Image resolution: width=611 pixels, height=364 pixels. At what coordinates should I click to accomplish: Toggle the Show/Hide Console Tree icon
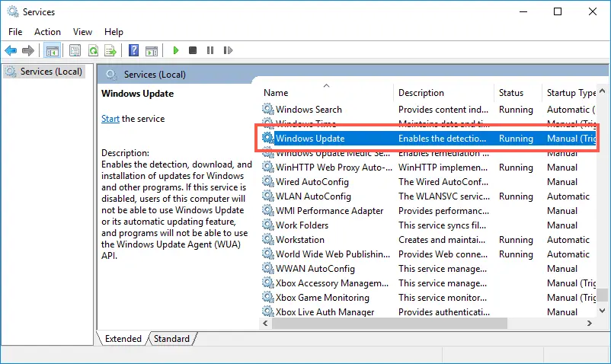[x=53, y=50]
